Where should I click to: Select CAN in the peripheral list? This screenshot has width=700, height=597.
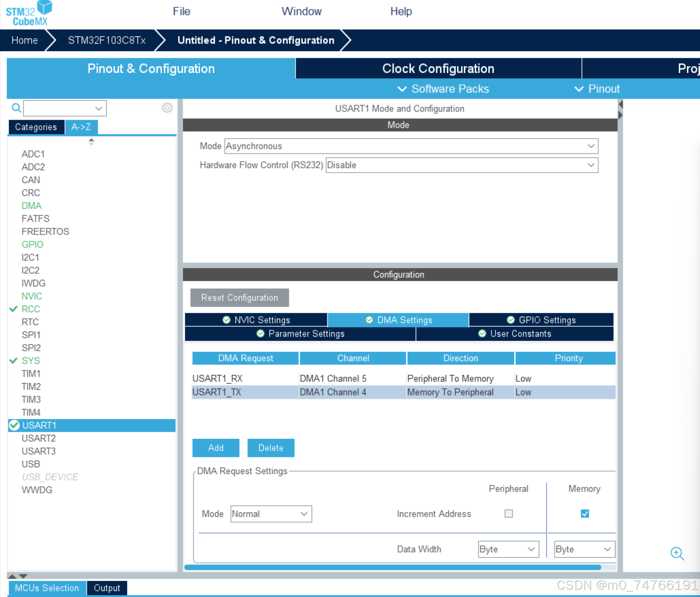[x=31, y=180]
